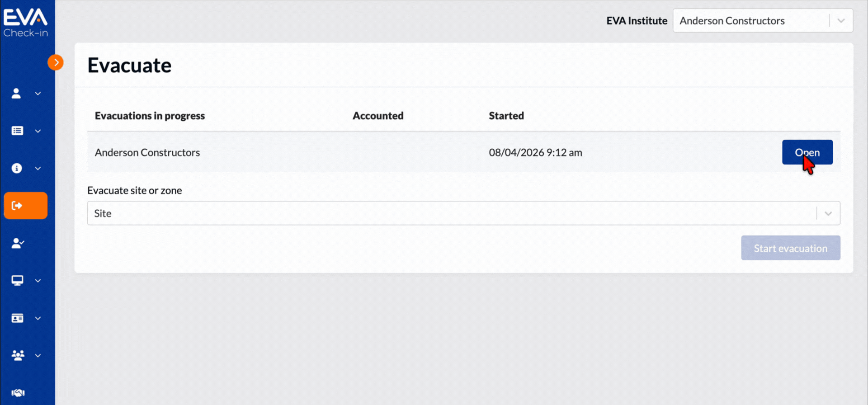The image size is (868, 405).
Task: Click the Evacuations in progress column header
Action: (x=150, y=116)
